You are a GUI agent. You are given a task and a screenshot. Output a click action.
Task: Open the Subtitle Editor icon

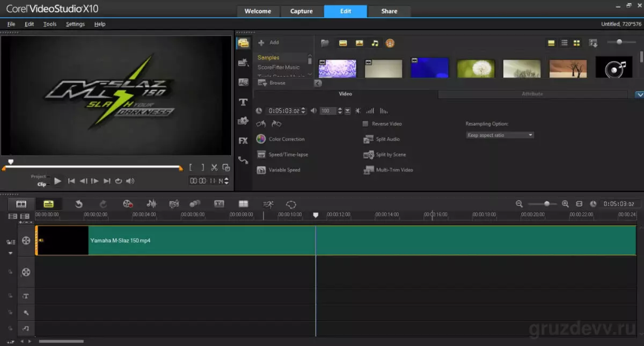[x=219, y=204]
